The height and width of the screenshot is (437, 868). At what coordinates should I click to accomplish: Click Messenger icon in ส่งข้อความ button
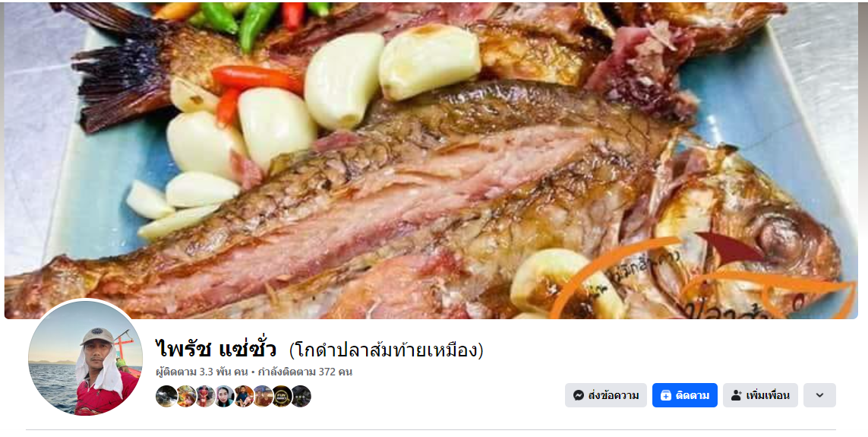tap(579, 395)
